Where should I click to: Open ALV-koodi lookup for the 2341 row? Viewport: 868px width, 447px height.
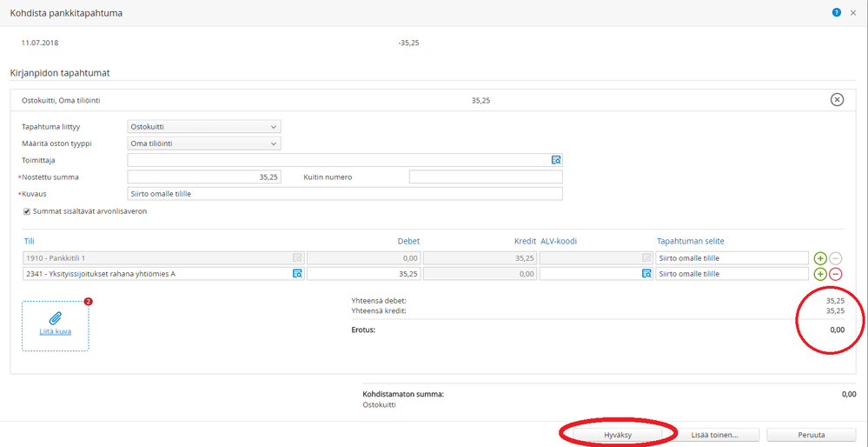click(646, 274)
